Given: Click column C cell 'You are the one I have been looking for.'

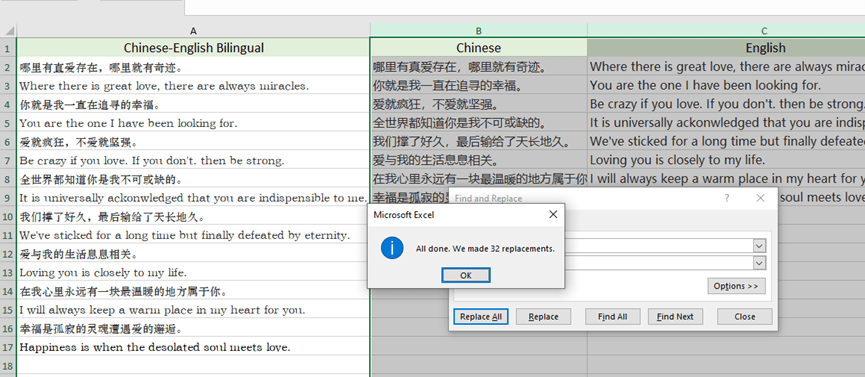Looking at the screenshot, I should pyautogui.click(x=726, y=86).
